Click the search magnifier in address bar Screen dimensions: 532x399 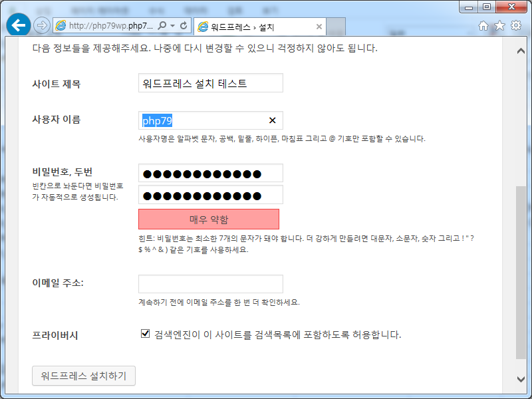(x=162, y=25)
